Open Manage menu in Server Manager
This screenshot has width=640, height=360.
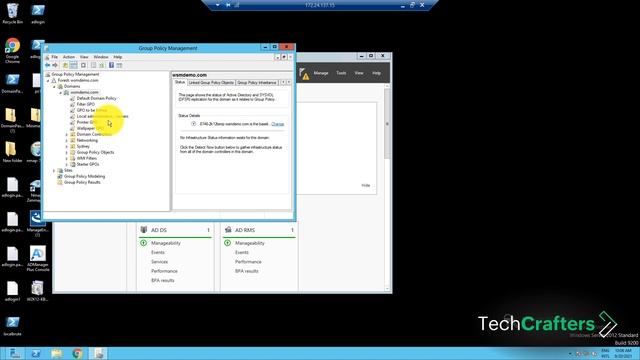(x=321, y=73)
